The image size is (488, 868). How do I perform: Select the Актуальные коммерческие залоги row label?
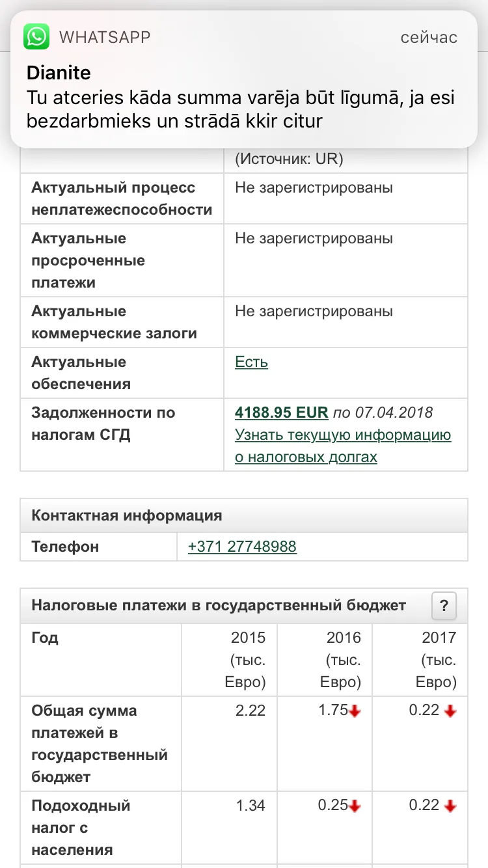pyautogui.click(x=115, y=322)
